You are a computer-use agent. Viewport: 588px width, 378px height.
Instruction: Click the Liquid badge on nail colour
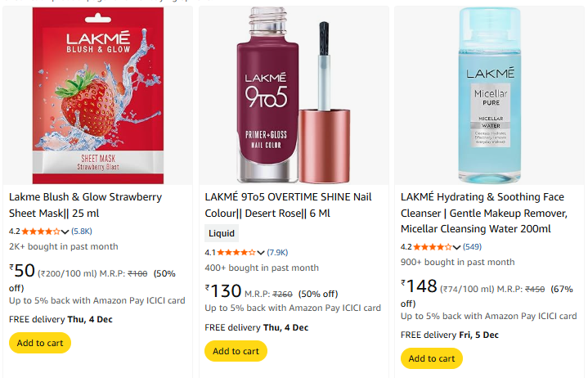[222, 233]
